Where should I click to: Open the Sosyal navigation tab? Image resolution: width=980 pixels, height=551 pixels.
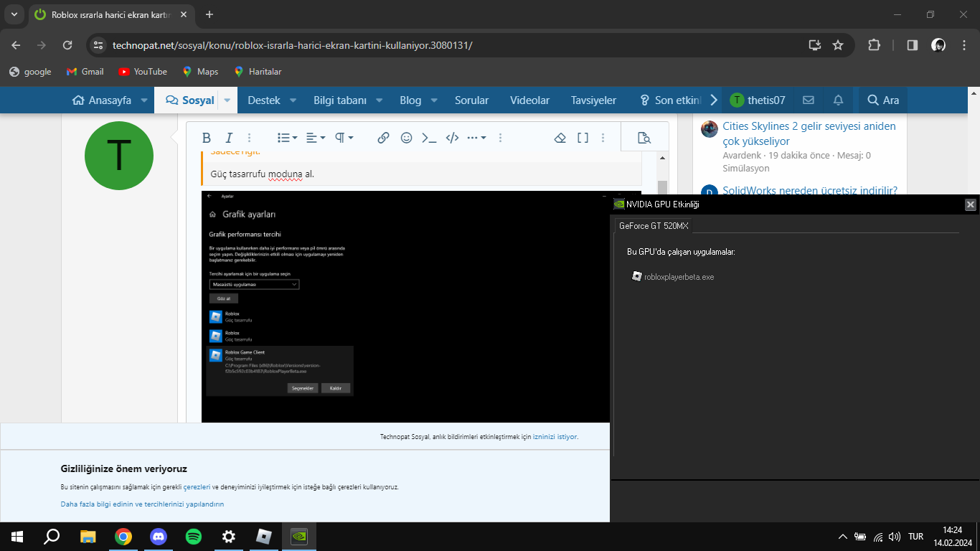pyautogui.click(x=190, y=100)
